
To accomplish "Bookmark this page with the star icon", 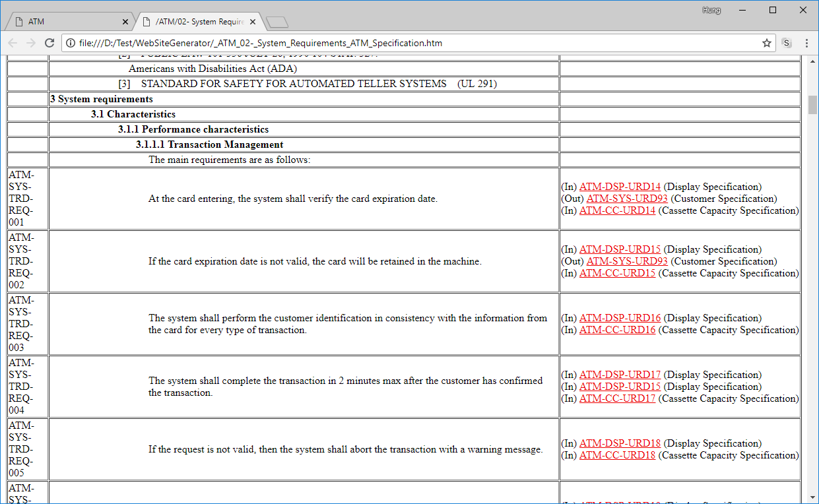I will (767, 43).
